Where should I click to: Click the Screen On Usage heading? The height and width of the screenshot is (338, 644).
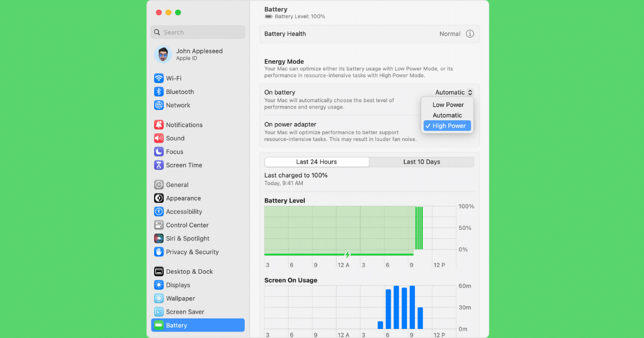291,280
